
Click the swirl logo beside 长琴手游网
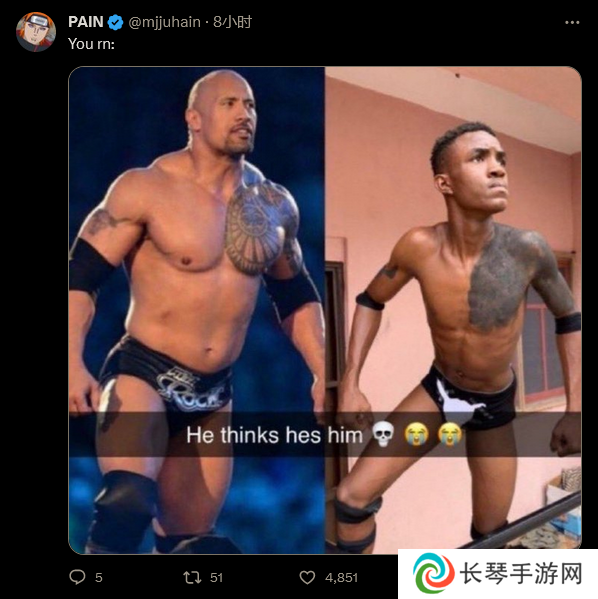click(x=434, y=573)
